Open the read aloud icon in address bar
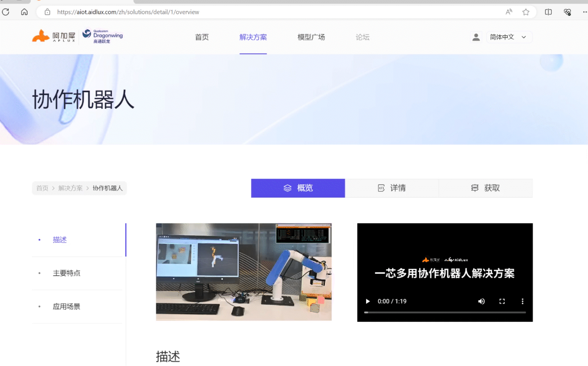The width and height of the screenshot is (588, 366). click(x=509, y=12)
